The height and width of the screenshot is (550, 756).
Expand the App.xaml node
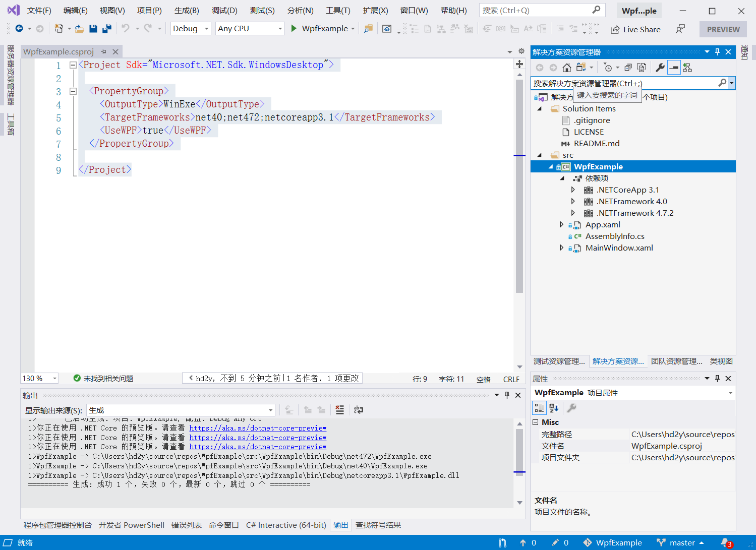(561, 224)
